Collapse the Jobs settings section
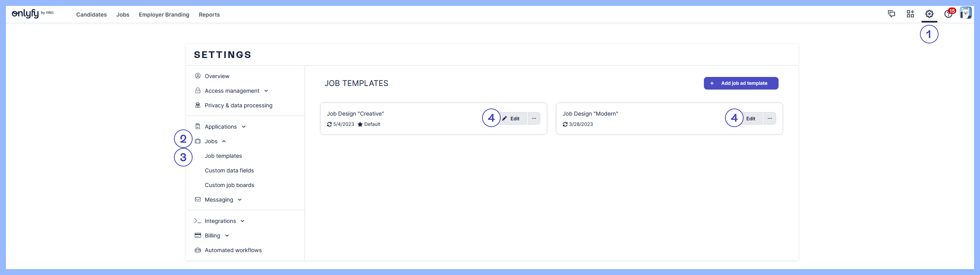The image size is (980, 275). [211, 141]
